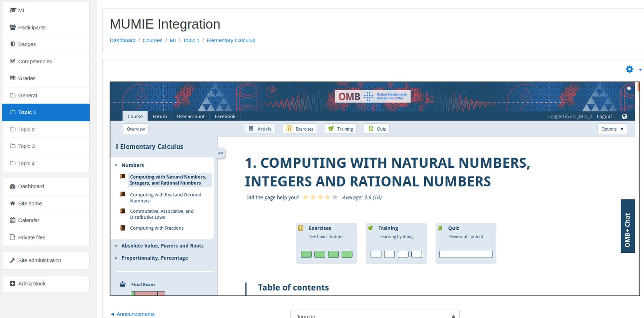Viewport: 644px width, 318px height.
Task: Expand Proportionality, Percentage section
Action: tap(116, 258)
